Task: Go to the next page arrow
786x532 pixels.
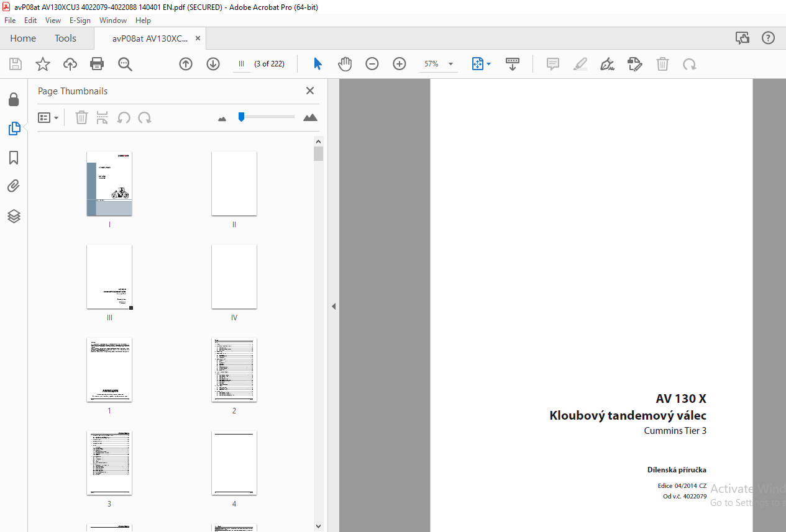Action: tap(213, 64)
